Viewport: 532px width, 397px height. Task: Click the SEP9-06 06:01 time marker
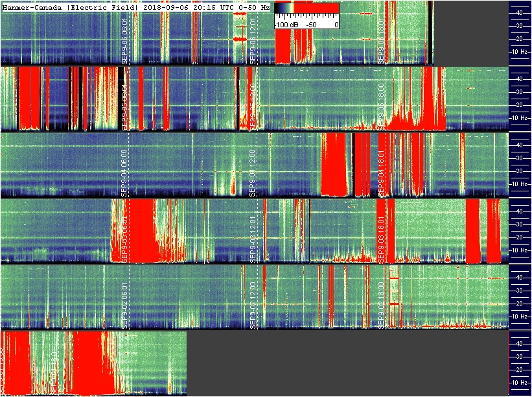124,42
